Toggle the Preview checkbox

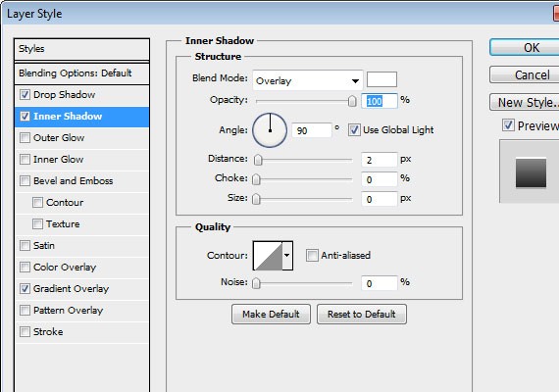tap(508, 125)
